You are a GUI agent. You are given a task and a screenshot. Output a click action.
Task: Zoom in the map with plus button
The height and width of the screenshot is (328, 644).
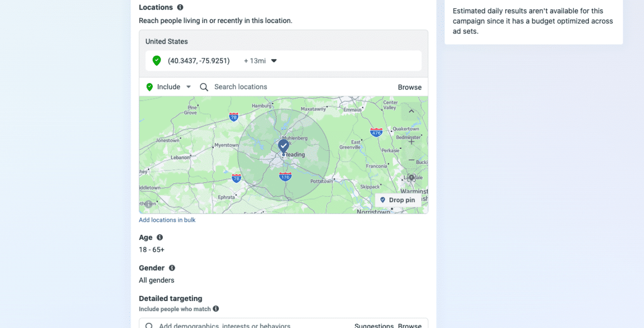(411, 141)
